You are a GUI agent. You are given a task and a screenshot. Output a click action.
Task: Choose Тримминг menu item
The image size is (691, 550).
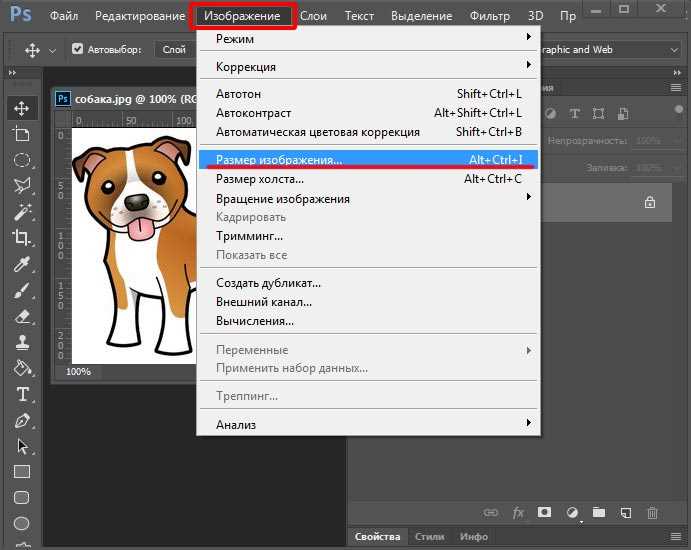click(x=368, y=236)
